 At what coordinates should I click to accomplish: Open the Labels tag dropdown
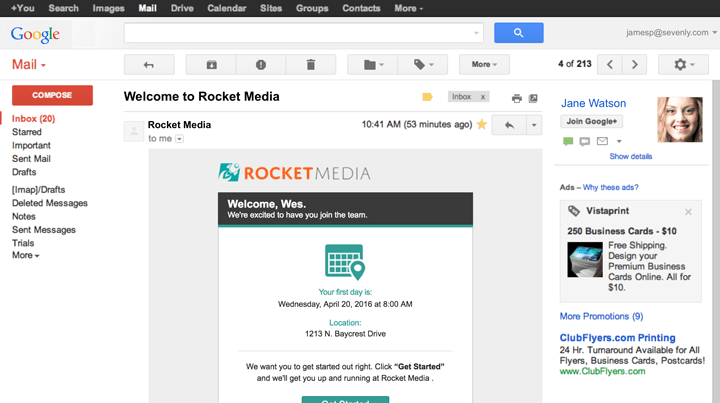[422, 64]
